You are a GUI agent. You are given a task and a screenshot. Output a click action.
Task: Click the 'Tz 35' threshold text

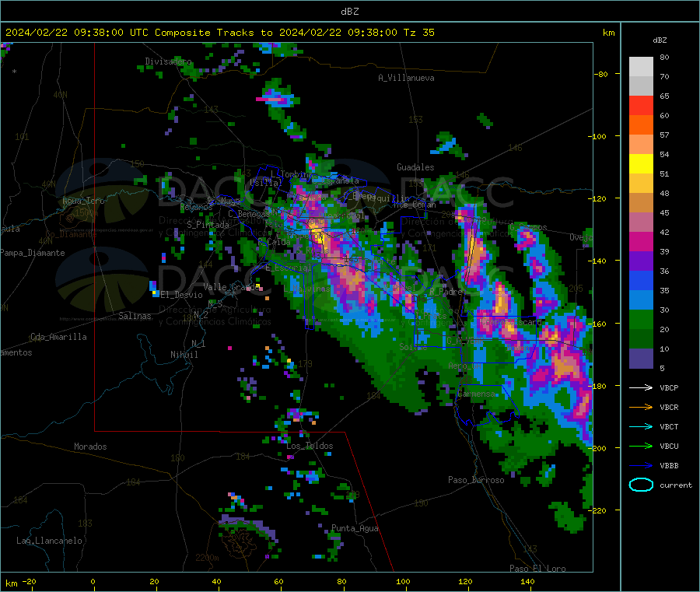coord(418,33)
